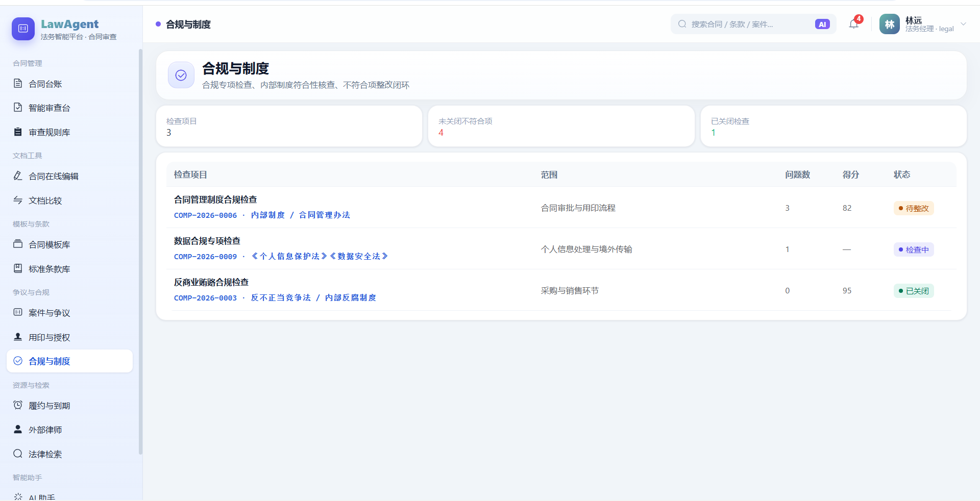Click the 林远 user name

click(x=914, y=20)
